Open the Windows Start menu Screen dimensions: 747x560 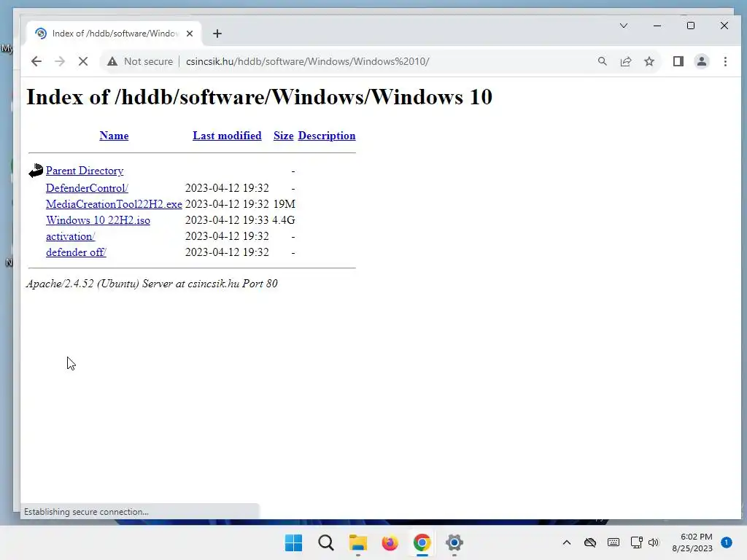[x=293, y=542]
